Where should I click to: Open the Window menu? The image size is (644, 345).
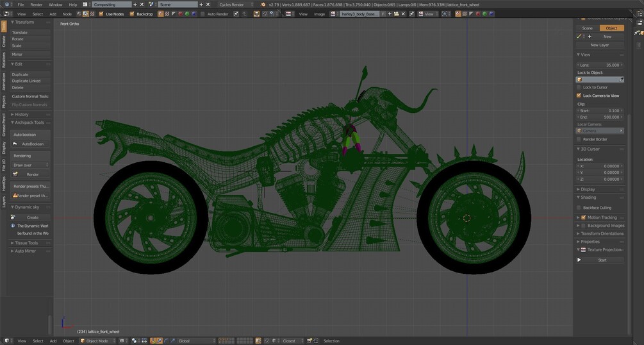coord(55,4)
